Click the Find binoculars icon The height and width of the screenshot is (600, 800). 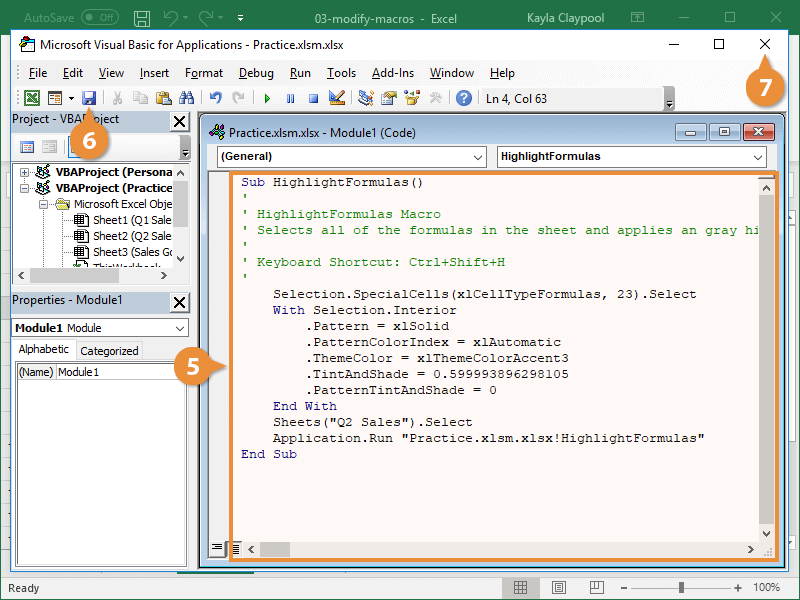pyautogui.click(x=185, y=98)
